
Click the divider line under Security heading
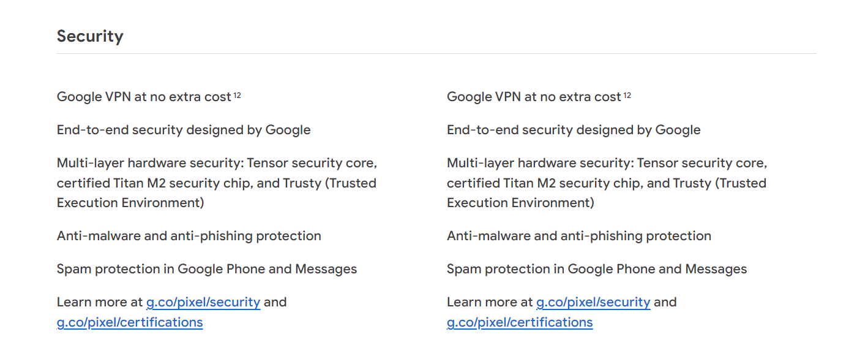436,53
